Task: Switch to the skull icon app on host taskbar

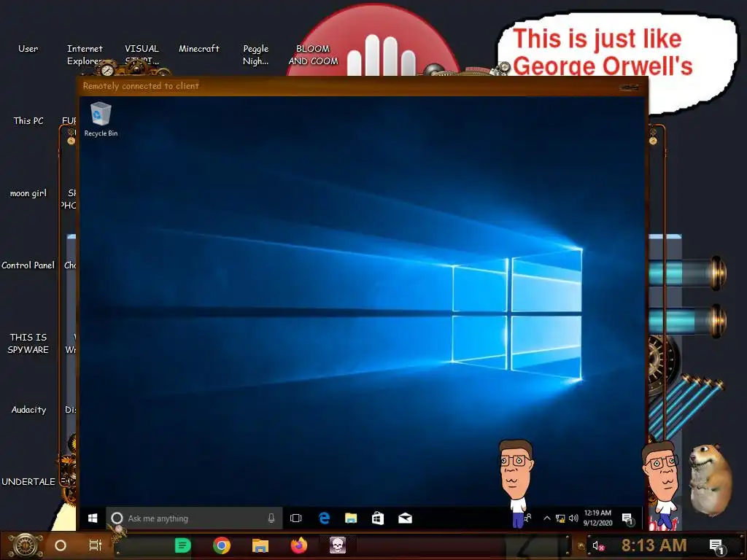Action: pos(337,545)
